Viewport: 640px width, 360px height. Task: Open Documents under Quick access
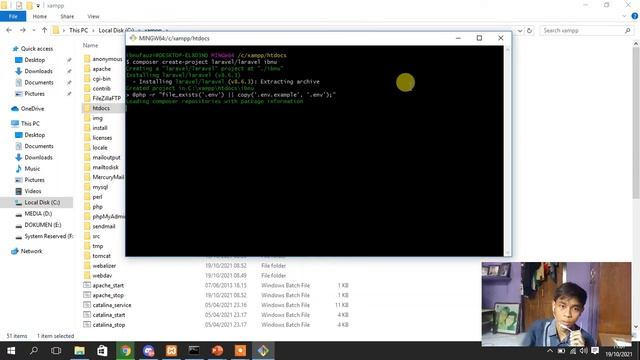click(39, 82)
